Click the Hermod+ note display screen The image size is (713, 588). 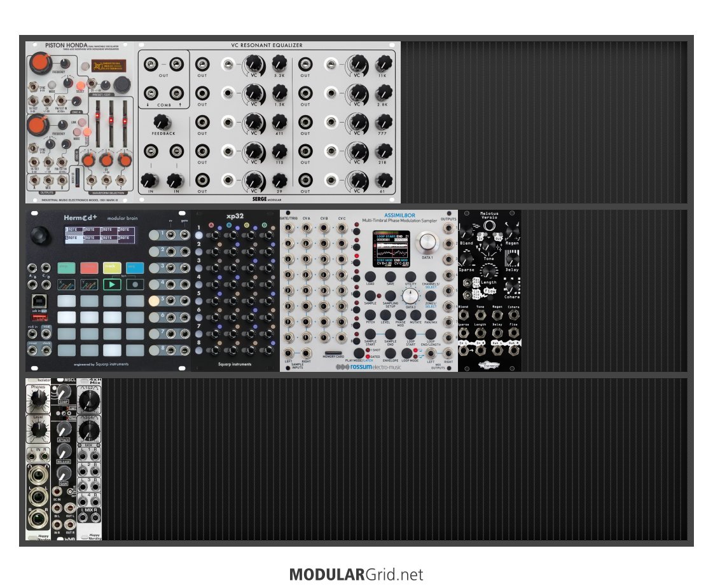click(x=100, y=235)
